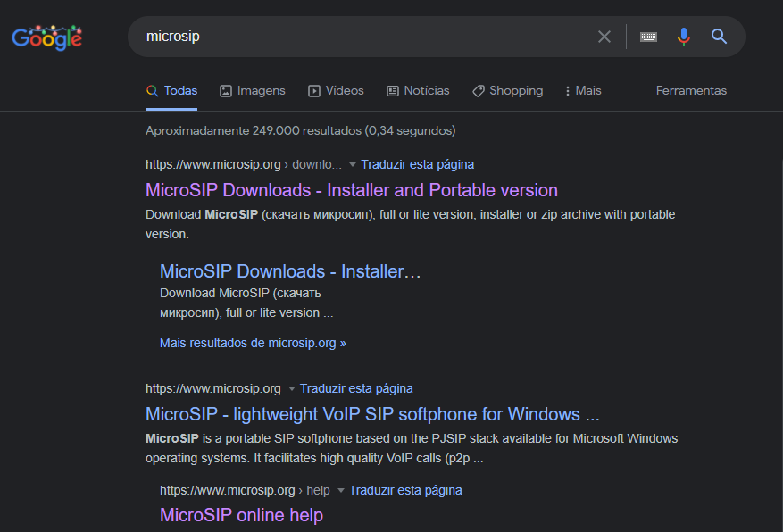
Task: Open the Notícias tab
Action: 418,91
